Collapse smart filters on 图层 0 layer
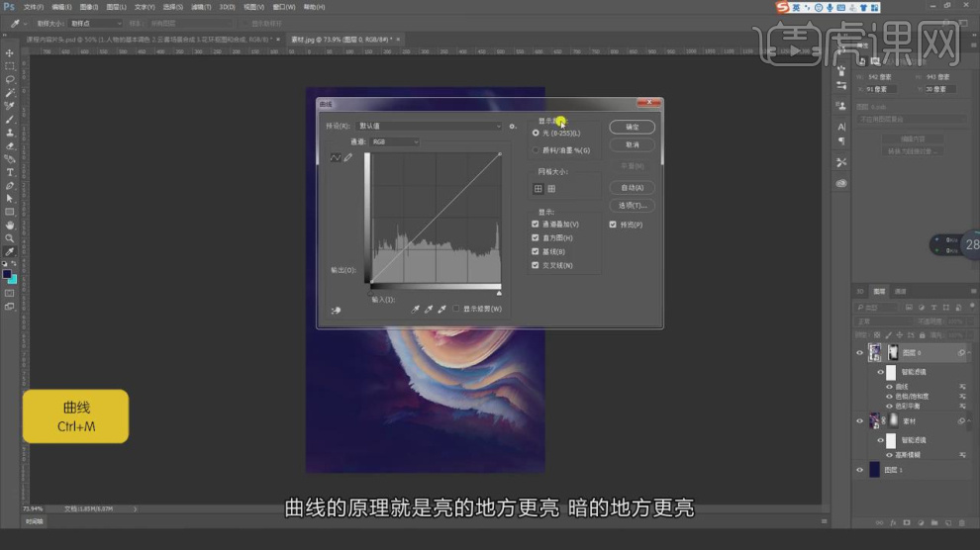Viewport: 980px width, 550px height. 969,353
